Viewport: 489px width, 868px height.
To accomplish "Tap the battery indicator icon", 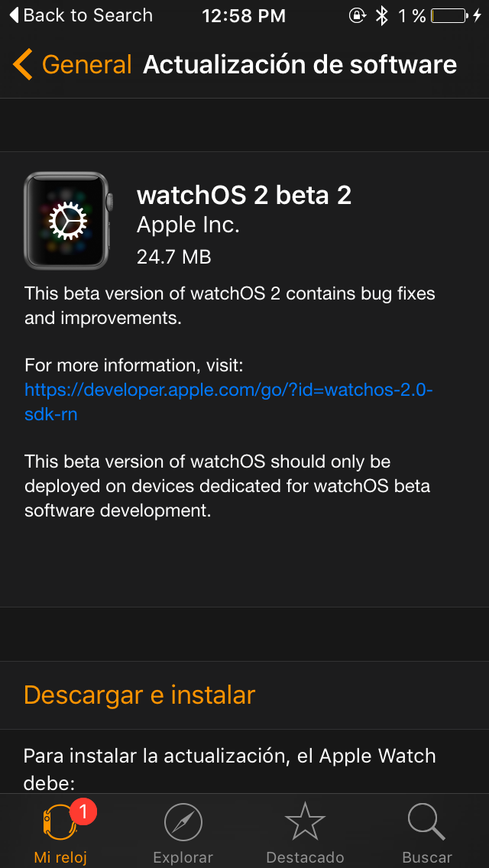I will pyautogui.click(x=449, y=15).
